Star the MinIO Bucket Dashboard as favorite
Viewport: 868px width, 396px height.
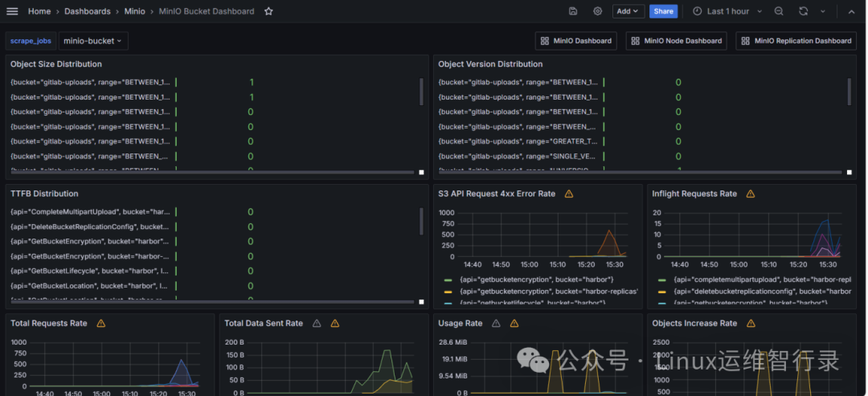pos(268,11)
